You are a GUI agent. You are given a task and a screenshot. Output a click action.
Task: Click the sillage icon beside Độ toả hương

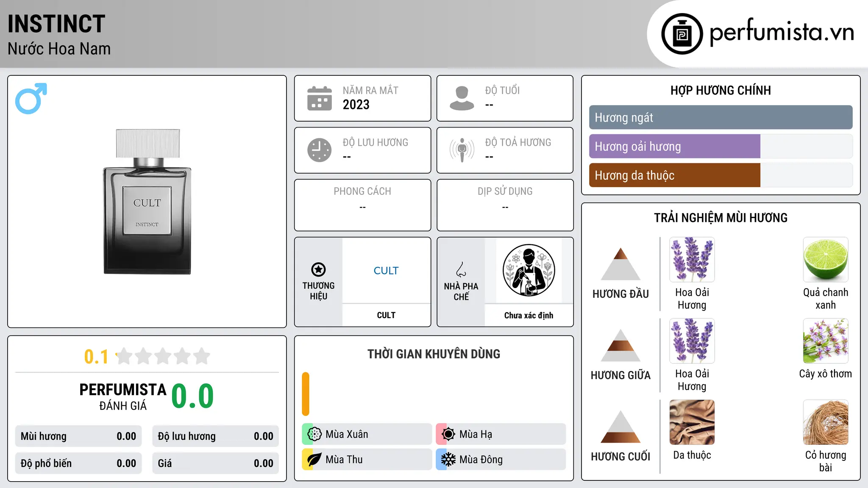[462, 150]
